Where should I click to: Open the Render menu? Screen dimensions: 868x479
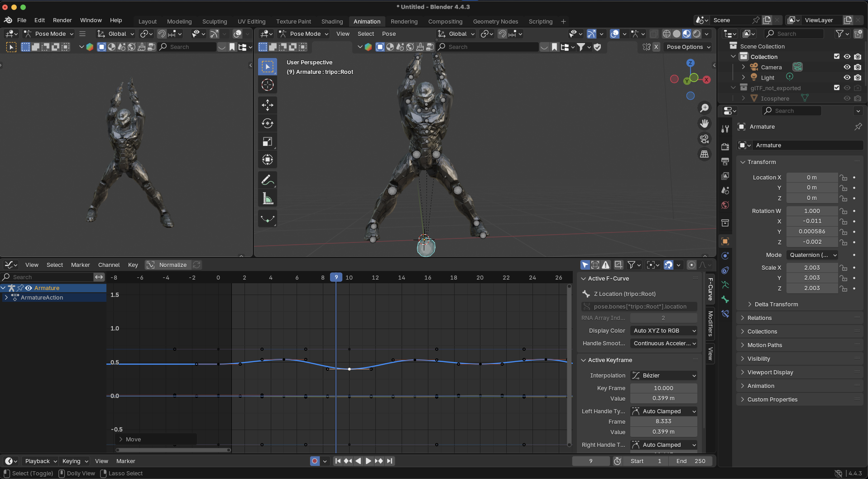pos(62,20)
